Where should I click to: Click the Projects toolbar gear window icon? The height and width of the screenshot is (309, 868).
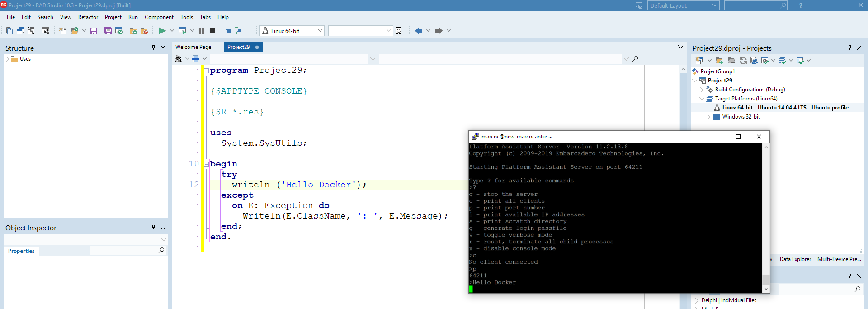[x=765, y=60]
